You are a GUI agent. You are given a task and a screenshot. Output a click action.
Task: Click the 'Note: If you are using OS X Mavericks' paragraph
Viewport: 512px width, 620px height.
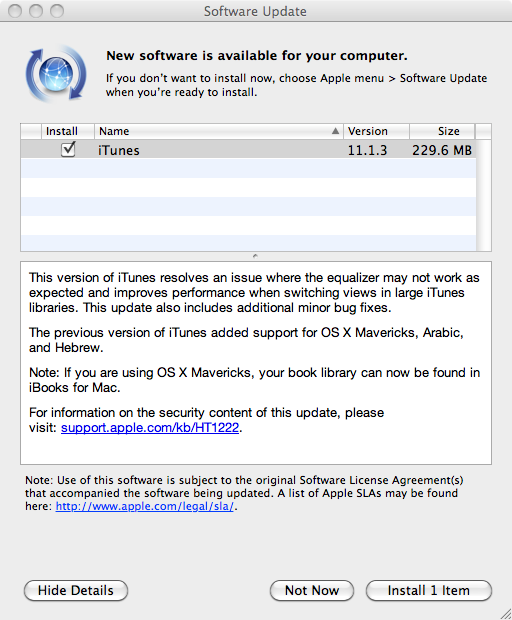coord(254,380)
